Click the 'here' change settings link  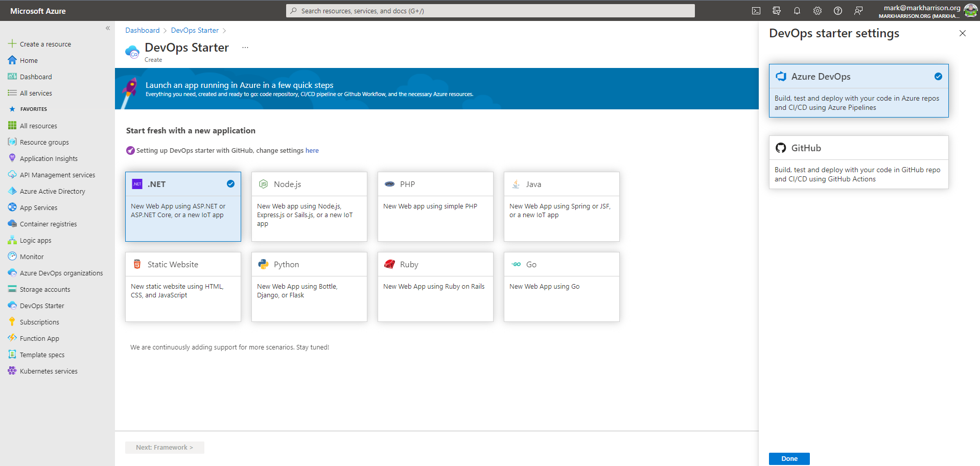(312, 151)
